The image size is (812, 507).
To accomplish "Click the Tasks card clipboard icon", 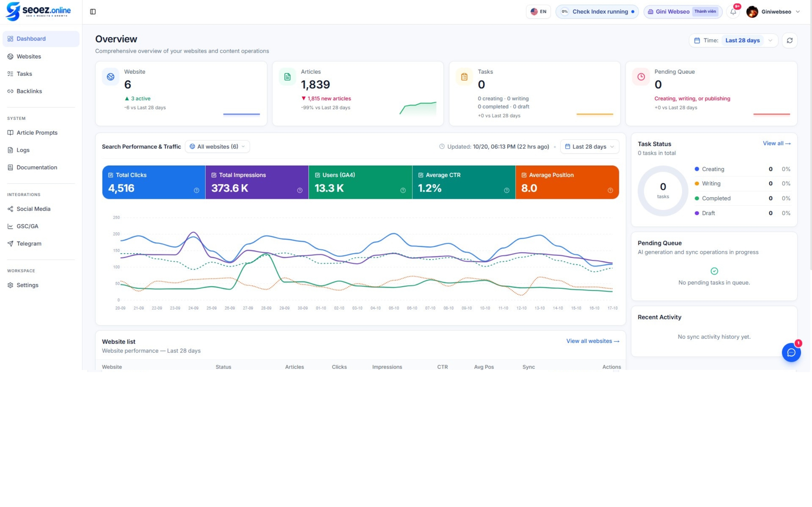I will pyautogui.click(x=464, y=77).
